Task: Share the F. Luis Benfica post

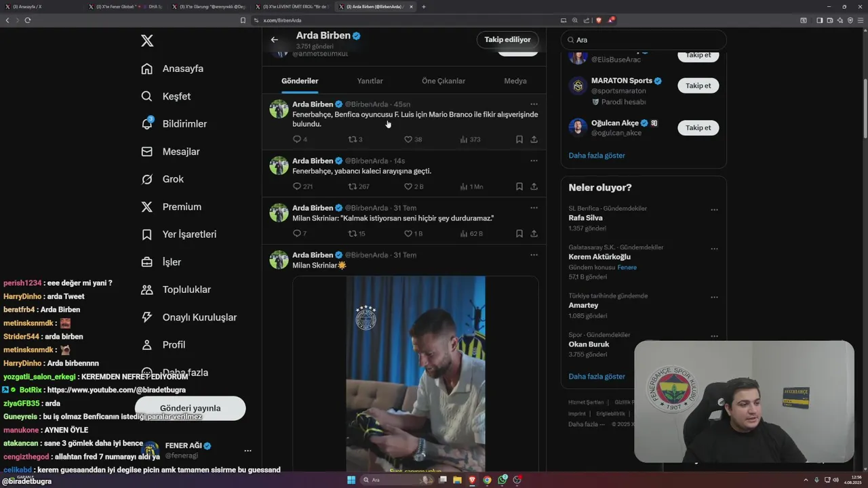Action: coord(534,140)
